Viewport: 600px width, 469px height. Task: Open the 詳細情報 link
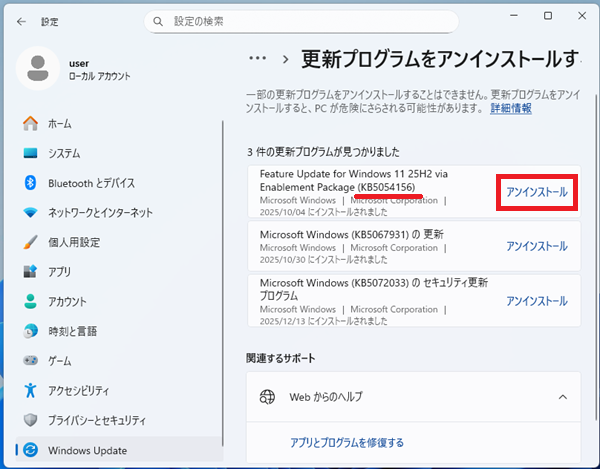point(510,108)
